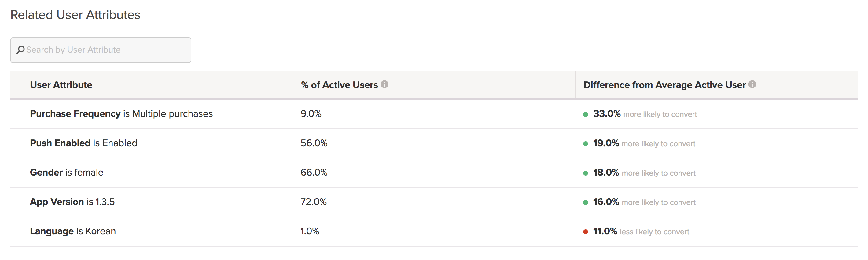The width and height of the screenshot is (868, 260).
Task: Click info icon beside % of Active Users
Action: (x=384, y=84)
